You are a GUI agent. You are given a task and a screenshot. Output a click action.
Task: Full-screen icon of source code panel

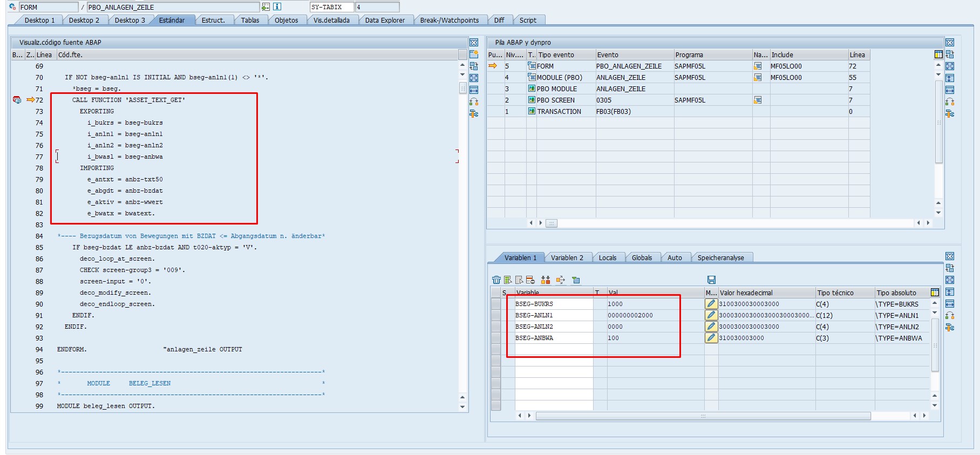474,78
